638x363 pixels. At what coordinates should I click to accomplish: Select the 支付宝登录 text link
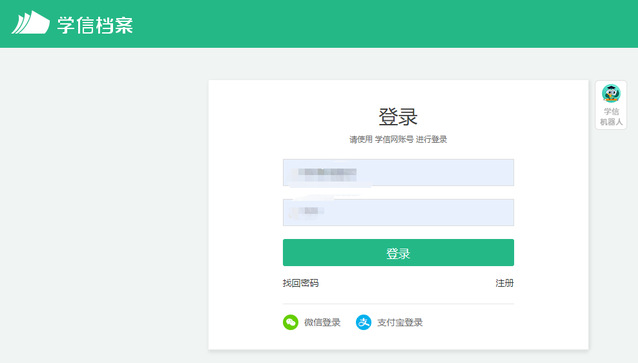400,322
